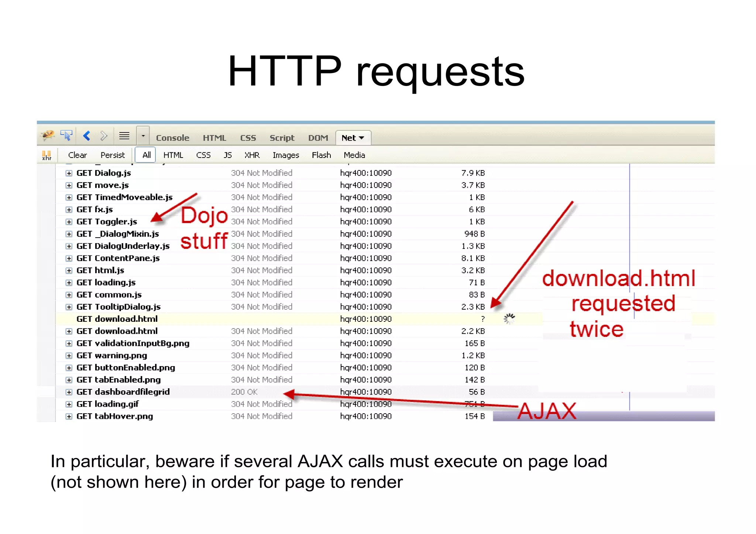The image size is (756, 534).
Task: Go forward with the right arrow icon
Action: 104,136
